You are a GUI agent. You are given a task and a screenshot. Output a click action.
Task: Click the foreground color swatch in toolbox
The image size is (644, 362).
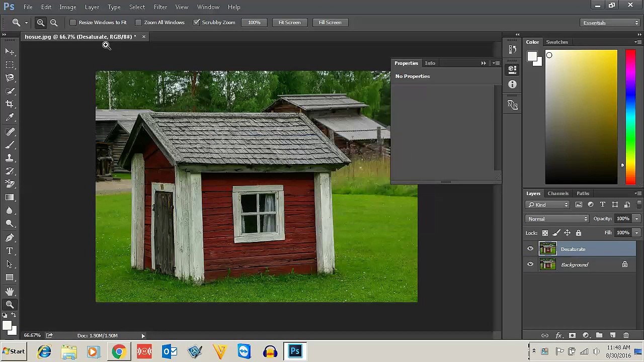6,326
